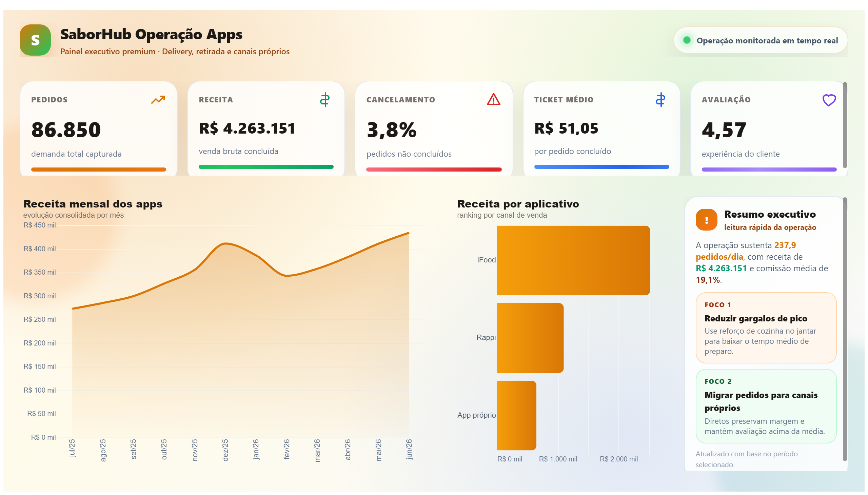This screenshot has width=868, height=495.
Task: Click the 'experiência do cliente' caption
Action: (x=741, y=154)
